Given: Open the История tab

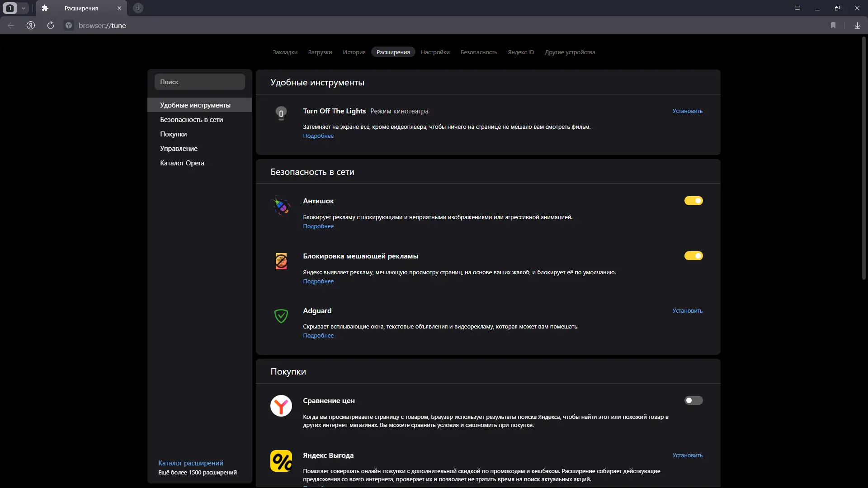Looking at the screenshot, I should [x=354, y=52].
